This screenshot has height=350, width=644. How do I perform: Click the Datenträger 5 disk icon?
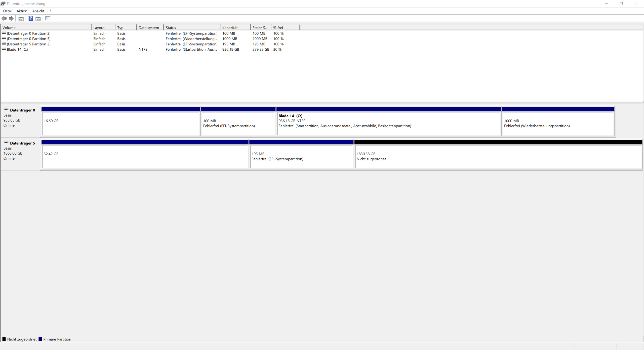(x=6, y=143)
